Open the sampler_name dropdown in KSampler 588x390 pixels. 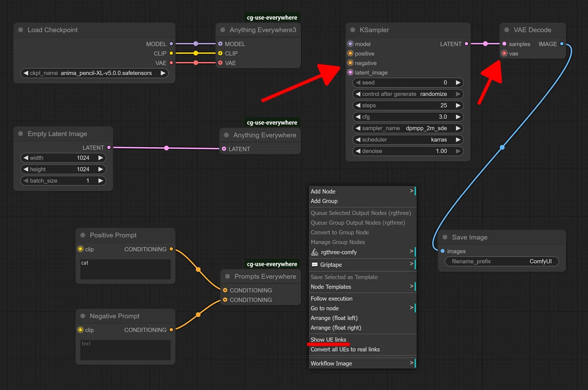tap(408, 128)
